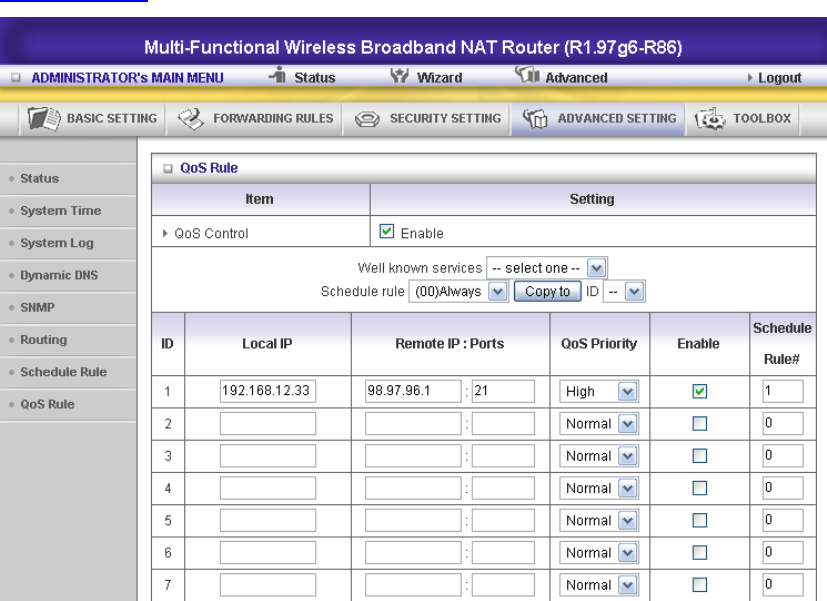Open SNMP in the sidebar
This screenshot has height=601, width=827.
(37, 307)
